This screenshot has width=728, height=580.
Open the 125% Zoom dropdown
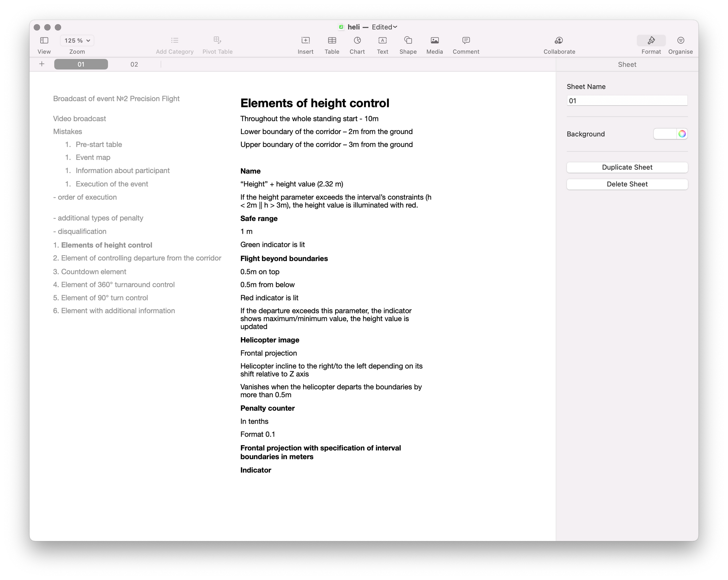coord(77,40)
